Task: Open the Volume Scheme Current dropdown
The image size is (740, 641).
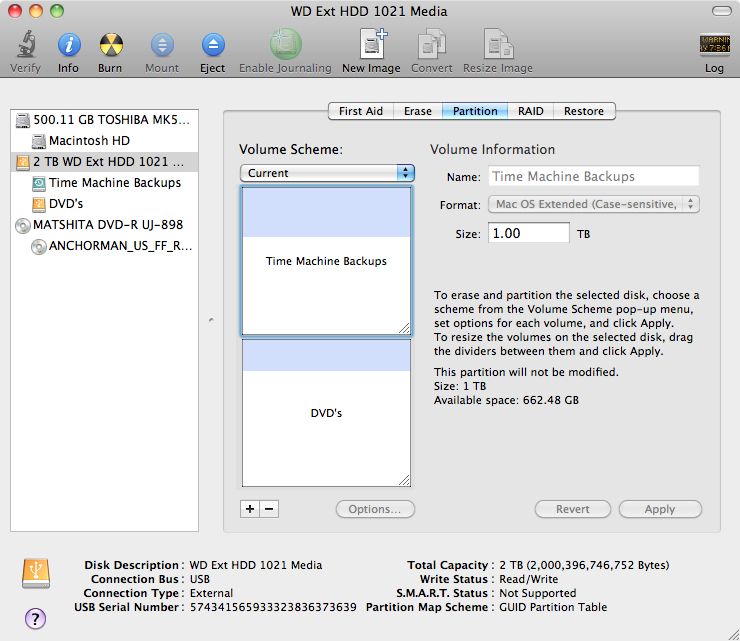Action: click(x=327, y=173)
